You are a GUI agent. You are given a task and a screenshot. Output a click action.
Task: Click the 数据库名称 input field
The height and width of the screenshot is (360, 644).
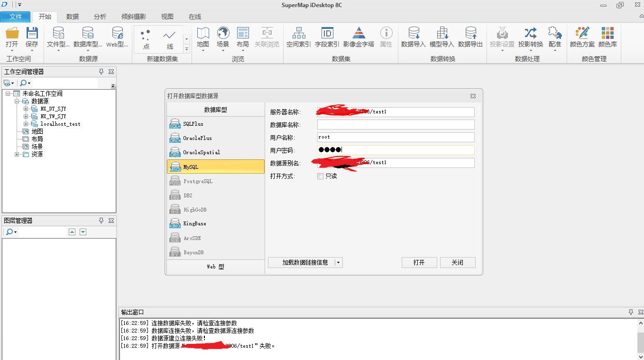tap(396, 125)
